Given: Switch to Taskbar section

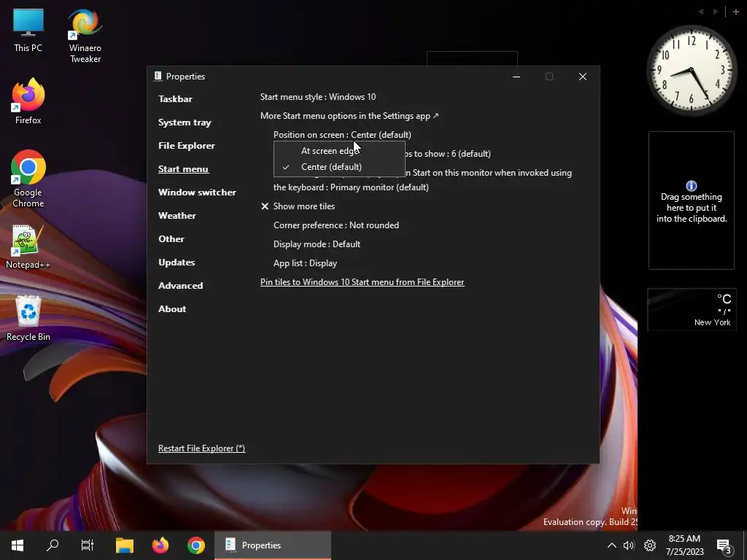Looking at the screenshot, I should tap(175, 99).
